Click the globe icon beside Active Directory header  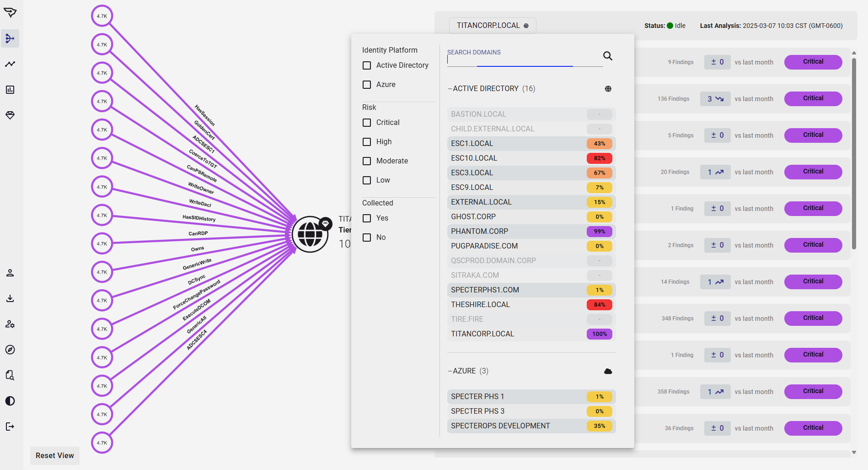[x=608, y=89]
